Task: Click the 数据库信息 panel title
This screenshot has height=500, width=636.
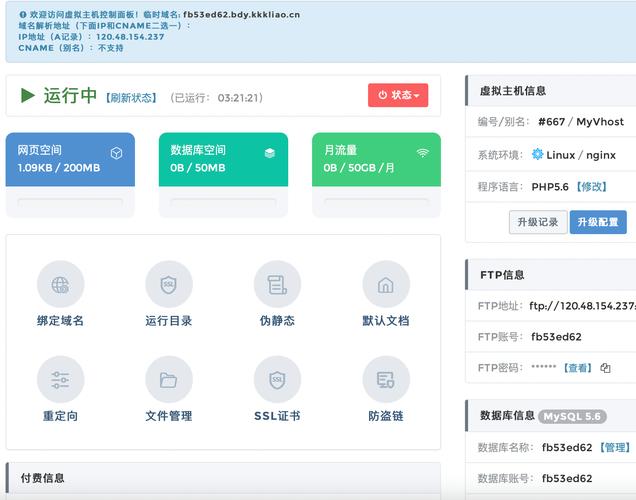Action: click(507, 416)
